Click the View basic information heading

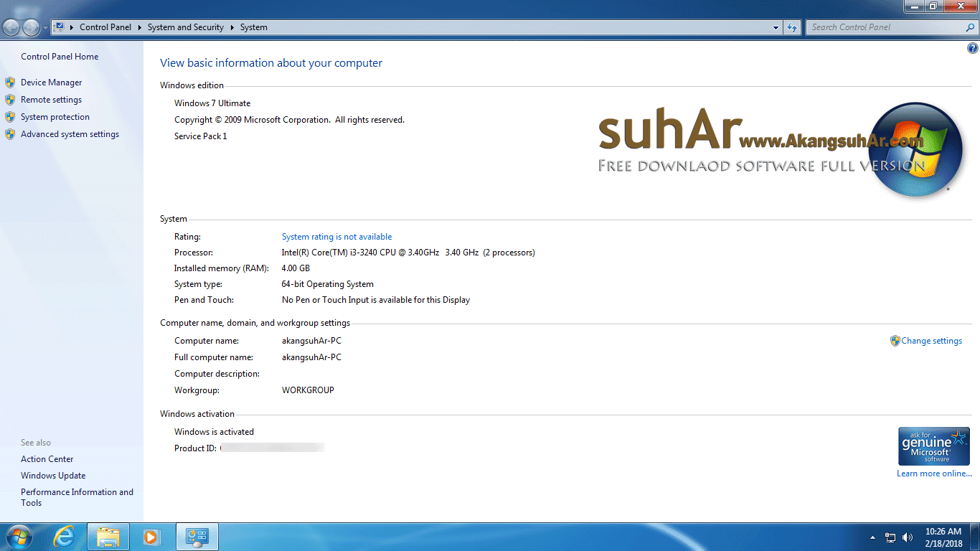271,63
